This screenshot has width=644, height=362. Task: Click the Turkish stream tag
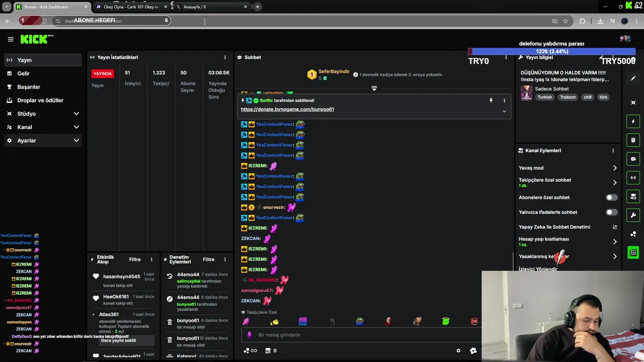pyautogui.click(x=544, y=97)
